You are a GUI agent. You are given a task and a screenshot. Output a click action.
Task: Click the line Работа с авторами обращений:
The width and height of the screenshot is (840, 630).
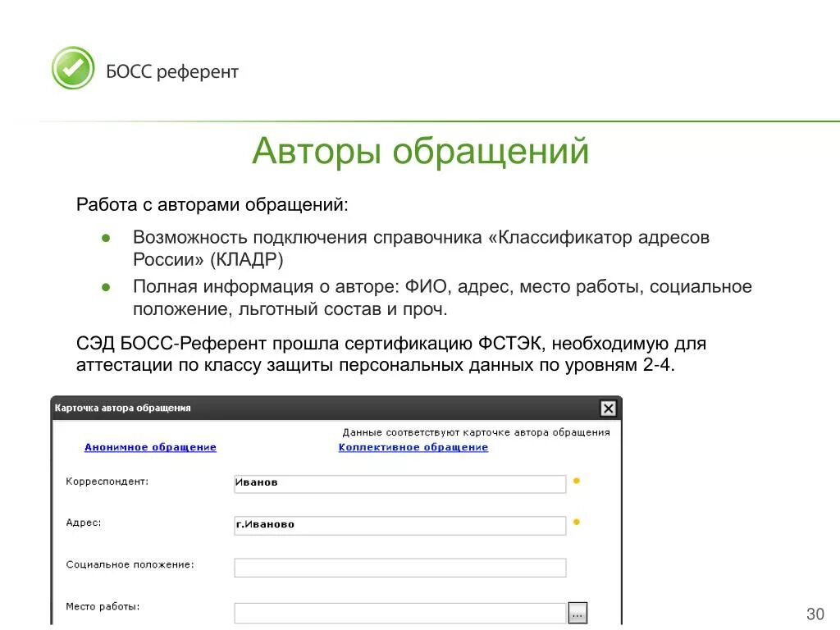coord(212,204)
